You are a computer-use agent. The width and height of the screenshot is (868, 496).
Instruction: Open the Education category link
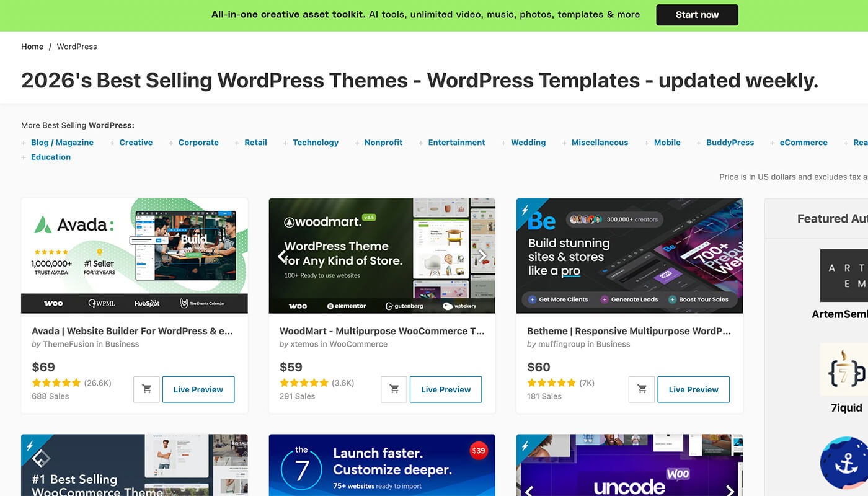(x=51, y=157)
